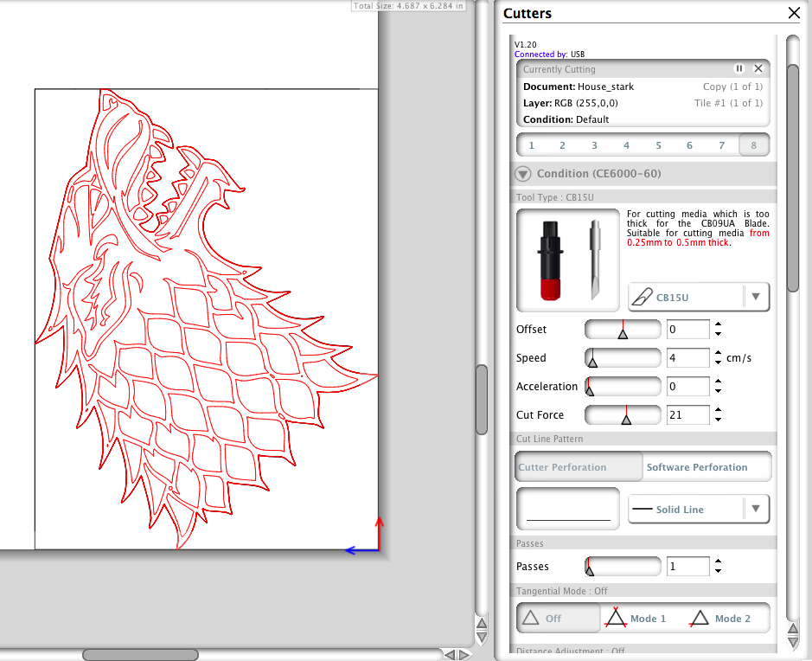Decrease Passes with stepper down arrow
This screenshot has height=661, width=812.
719,571
